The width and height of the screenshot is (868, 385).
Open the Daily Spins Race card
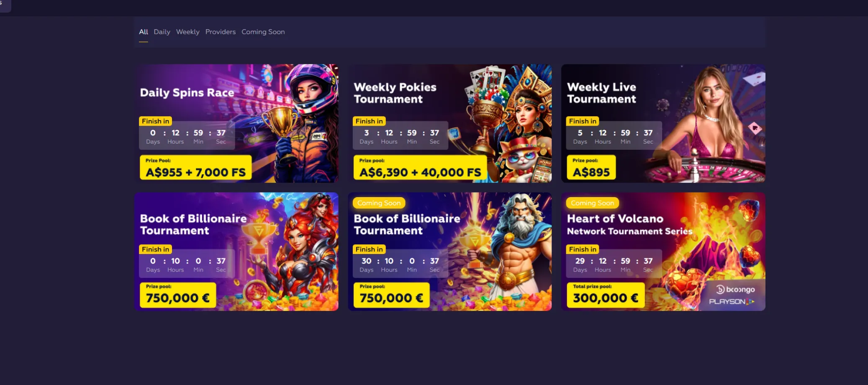pyautogui.click(x=236, y=123)
